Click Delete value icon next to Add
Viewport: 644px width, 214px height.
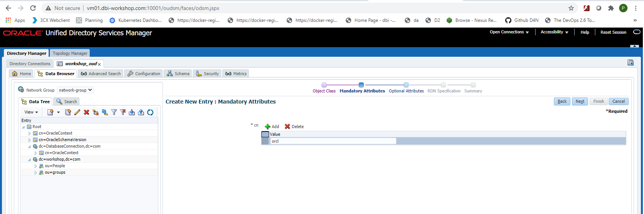[x=287, y=127]
